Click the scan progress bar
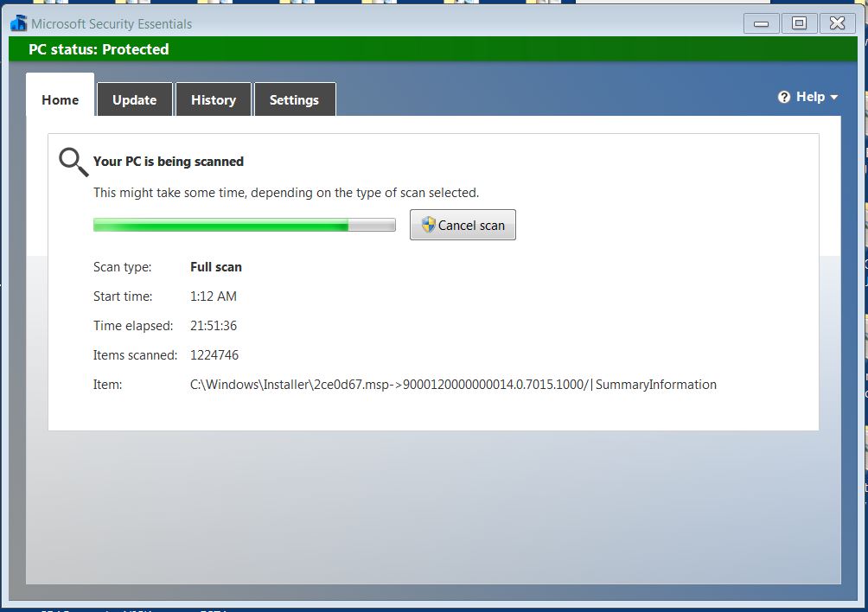 [x=244, y=225]
